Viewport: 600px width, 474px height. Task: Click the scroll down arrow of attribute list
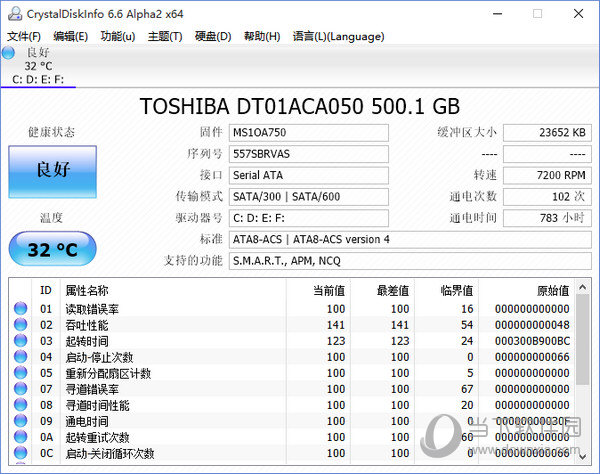pos(582,456)
